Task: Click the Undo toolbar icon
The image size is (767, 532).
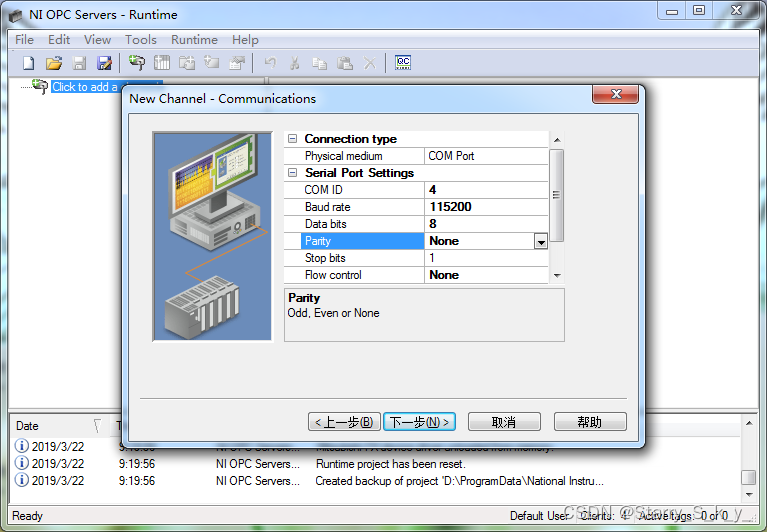Action: (270, 63)
